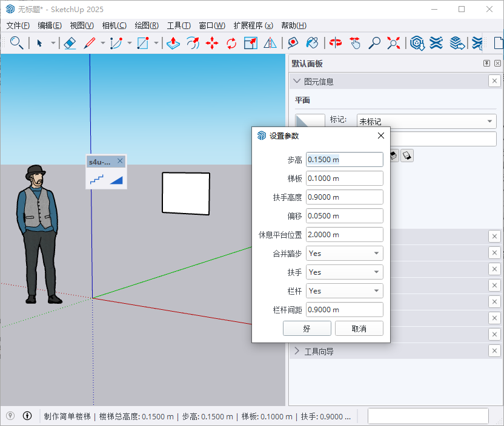This screenshot has width=504, height=426.
Task: Toggle the hidden property icon in Entity Info
Action: click(394, 156)
